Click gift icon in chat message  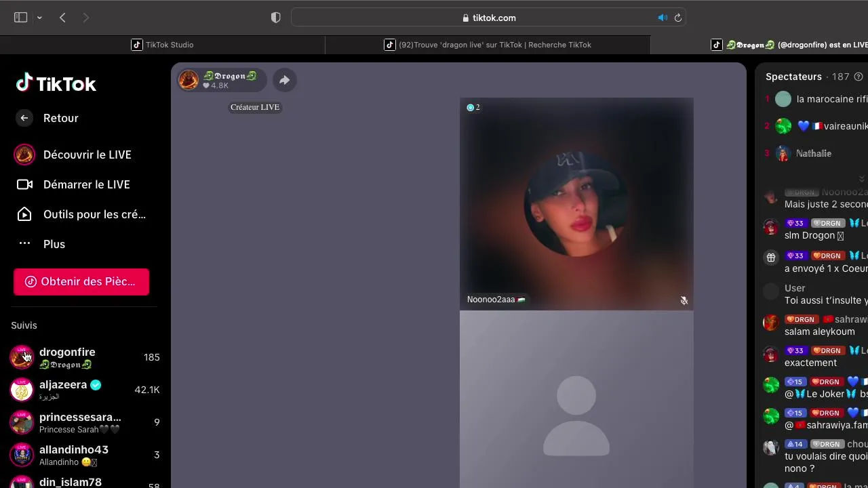(x=771, y=257)
